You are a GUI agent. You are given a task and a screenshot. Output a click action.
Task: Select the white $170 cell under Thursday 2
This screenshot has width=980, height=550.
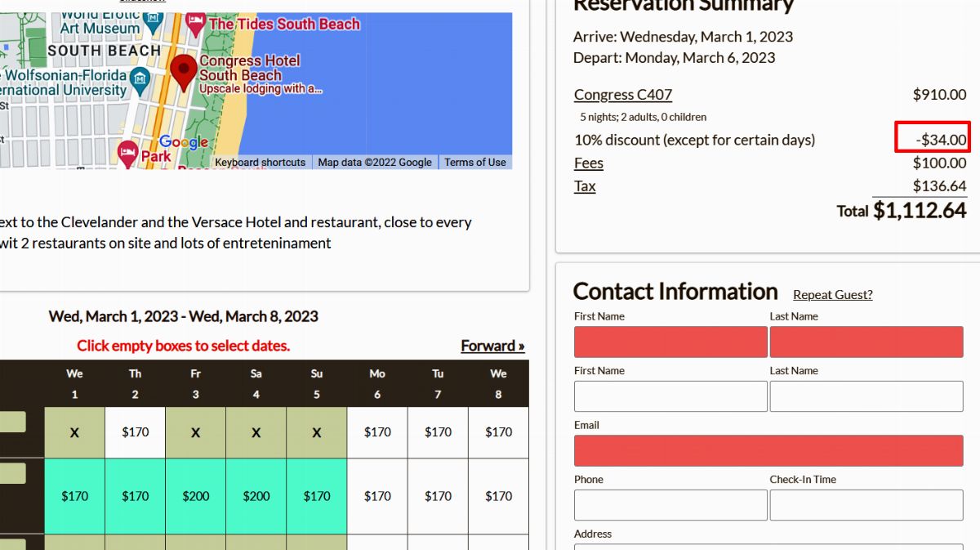pyautogui.click(x=136, y=432)
